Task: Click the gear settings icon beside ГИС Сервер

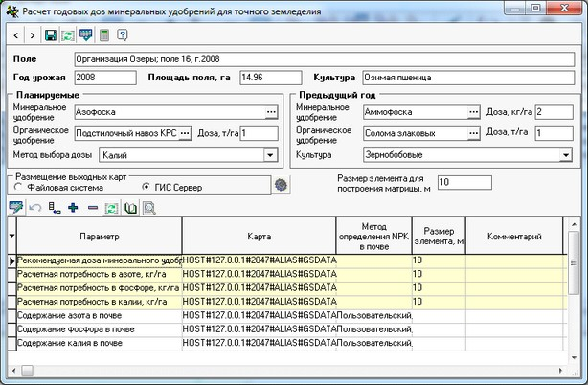Action: point(281,186)
